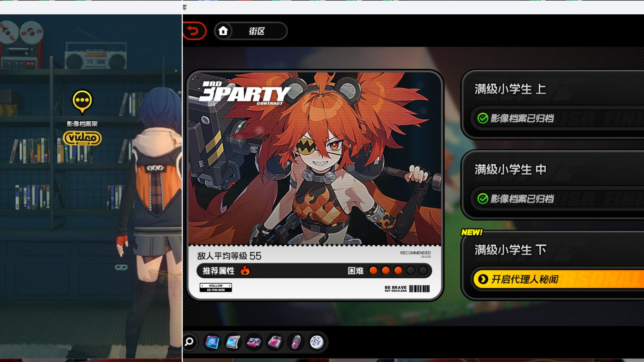
Task: Click the green checkmark under 满级小学生 中
Action: click(483, 199)
